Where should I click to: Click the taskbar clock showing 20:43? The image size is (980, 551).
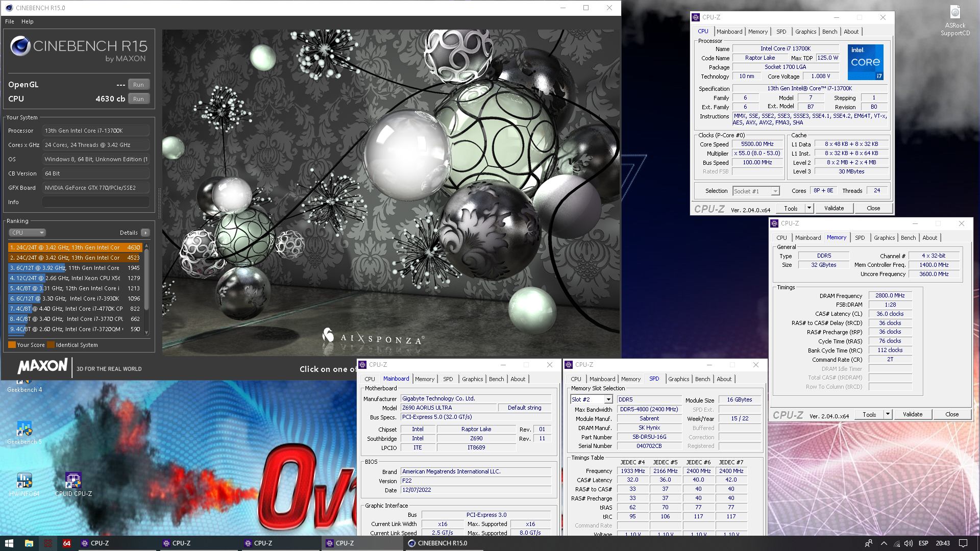tap(942, 543)
